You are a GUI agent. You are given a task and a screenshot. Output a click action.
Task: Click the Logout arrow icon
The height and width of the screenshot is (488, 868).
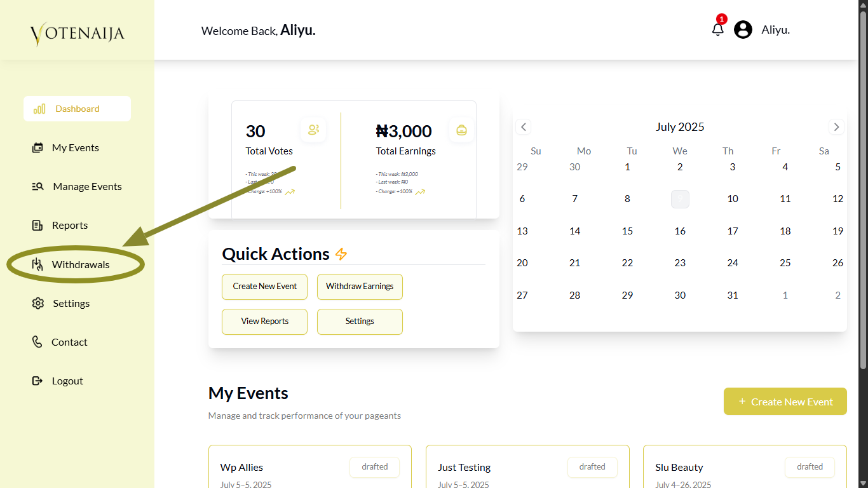point(37,381)
